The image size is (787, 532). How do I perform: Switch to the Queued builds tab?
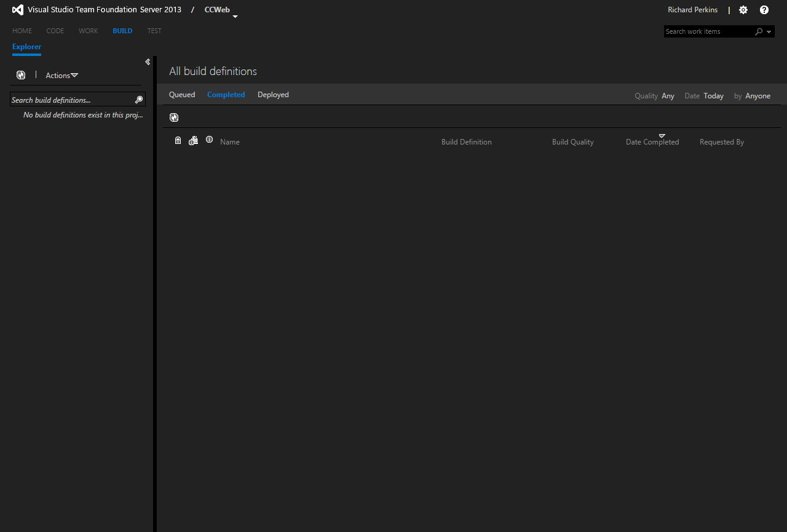point(182,95)
